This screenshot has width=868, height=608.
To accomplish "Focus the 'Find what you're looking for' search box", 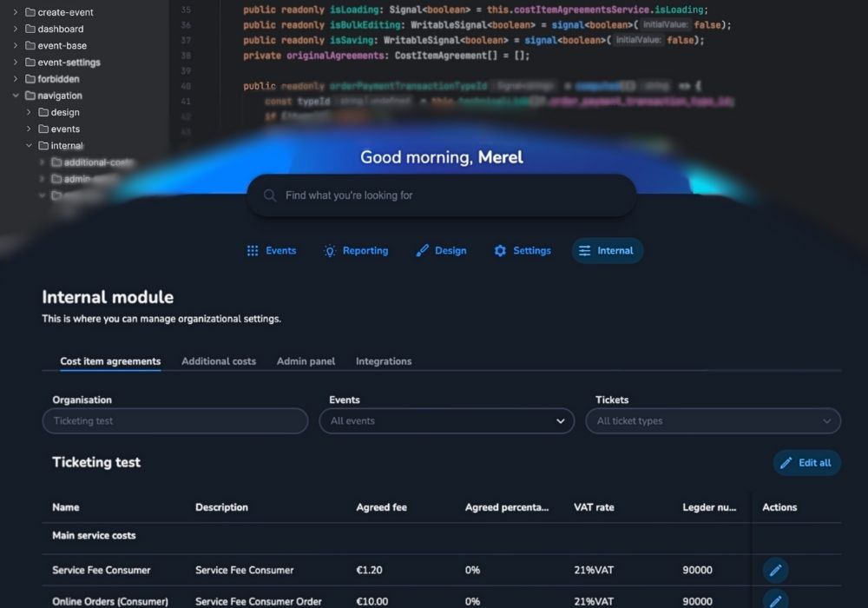I will click(451, 196).
